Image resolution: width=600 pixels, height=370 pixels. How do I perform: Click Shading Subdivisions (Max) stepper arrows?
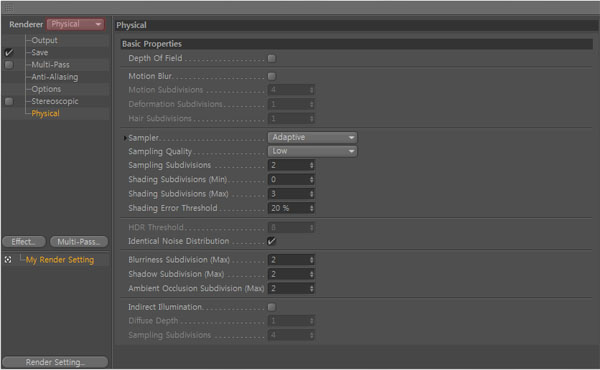(x=311, y=194)
